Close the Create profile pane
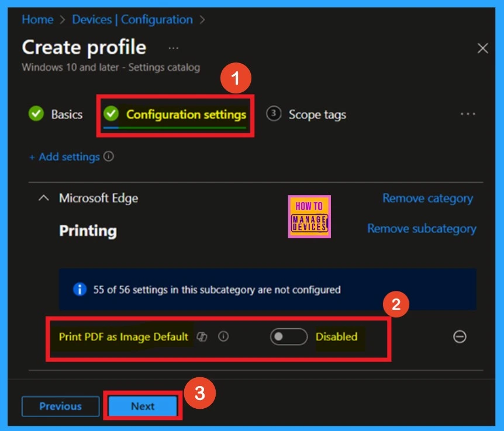 [x=482, y=48]
